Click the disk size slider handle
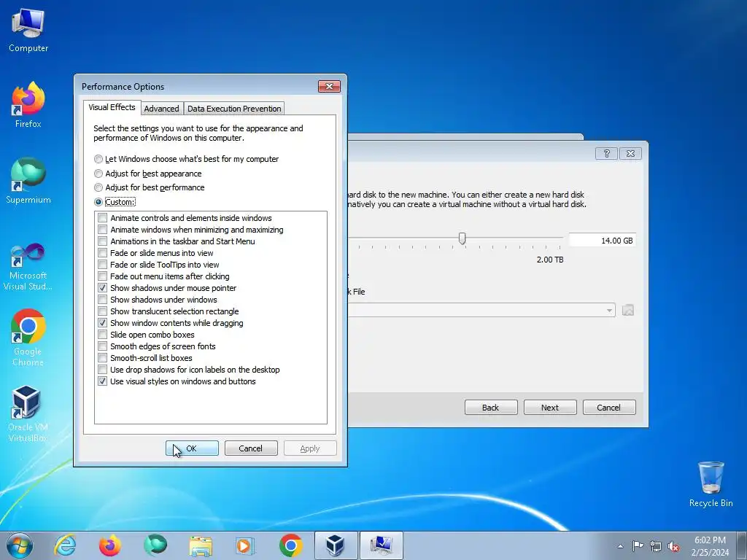Image resolution: width=747 pixels, height=560 pixels. pos(462,238)
